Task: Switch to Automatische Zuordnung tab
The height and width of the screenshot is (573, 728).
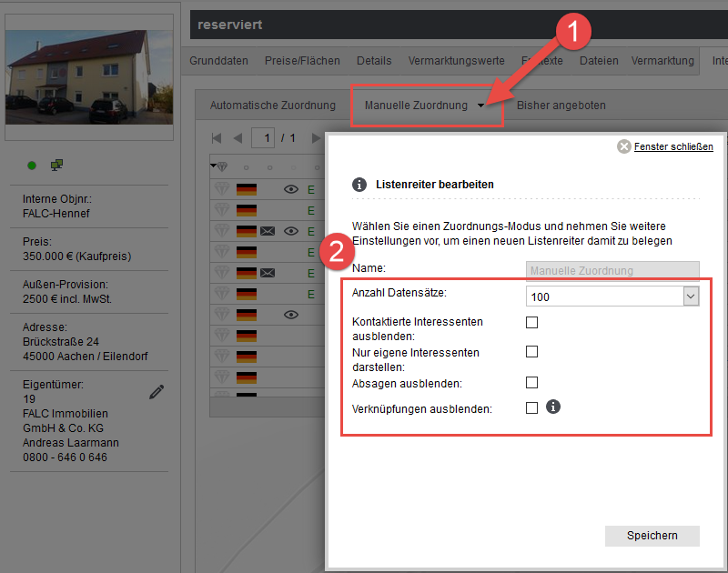Action: 273,106
